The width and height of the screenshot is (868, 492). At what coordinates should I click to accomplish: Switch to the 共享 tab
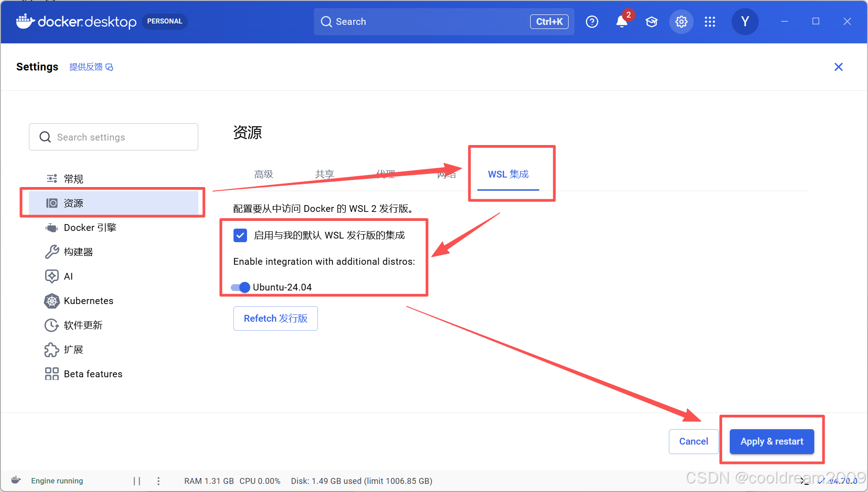point(324,174)
